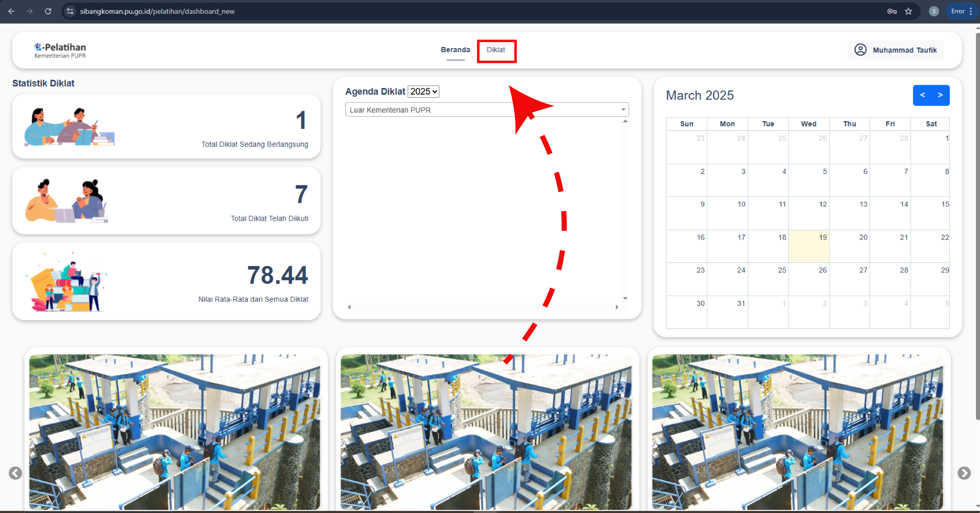Reload the page with refresh icon
980x513 pixels.
(x=48, y=11)
